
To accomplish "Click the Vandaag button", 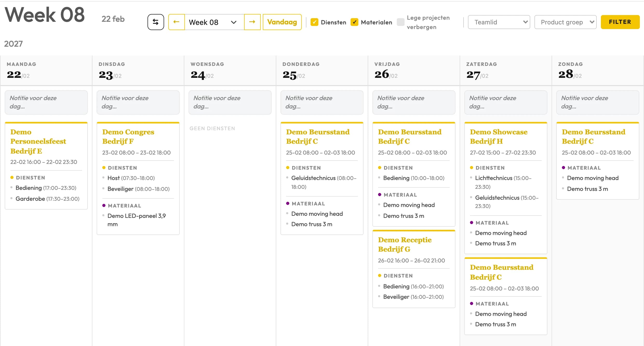I will [282, 22].
